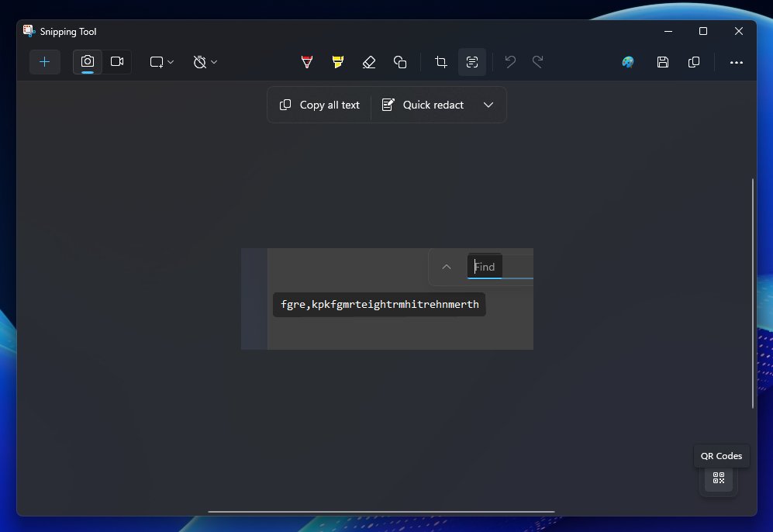Select the Eraser tool
773x532 pixels.
point(369,62)
